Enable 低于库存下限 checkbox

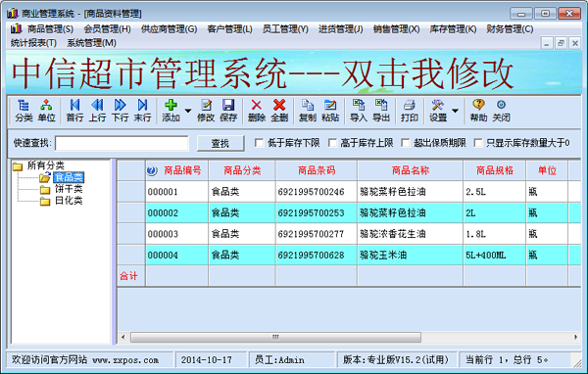(259, 143)
